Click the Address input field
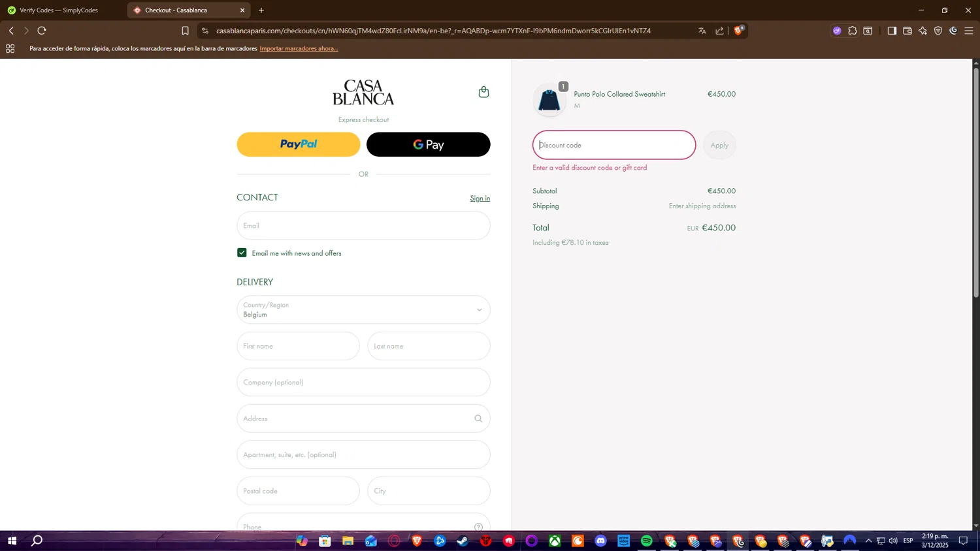 tap(363, 418)
